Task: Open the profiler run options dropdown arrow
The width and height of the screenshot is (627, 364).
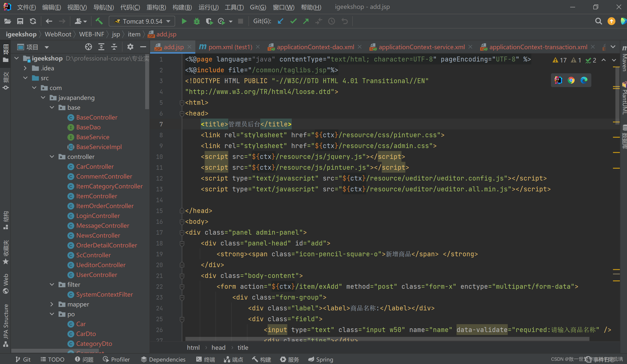Action: [231, 22]
